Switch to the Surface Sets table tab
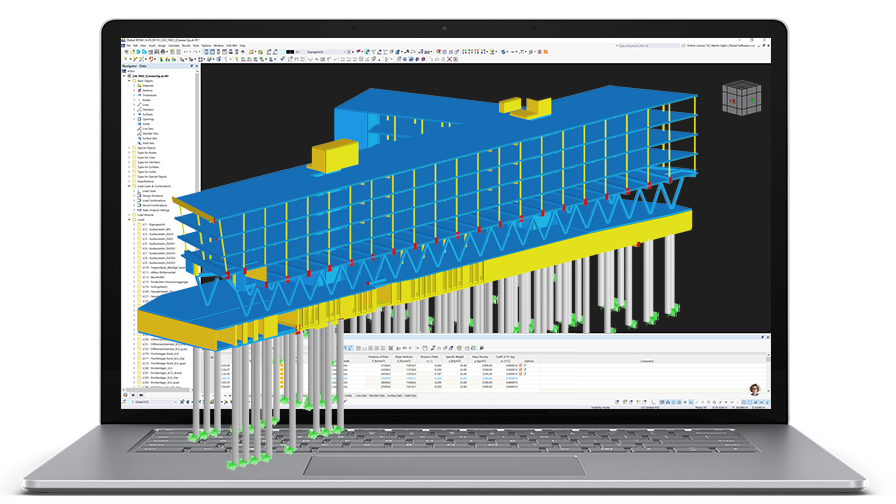 [395, 395]
